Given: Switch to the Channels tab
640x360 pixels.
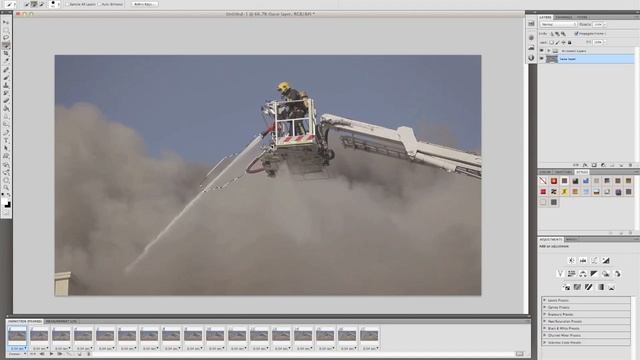Looking at the screenshot, I should coord(564,18).
